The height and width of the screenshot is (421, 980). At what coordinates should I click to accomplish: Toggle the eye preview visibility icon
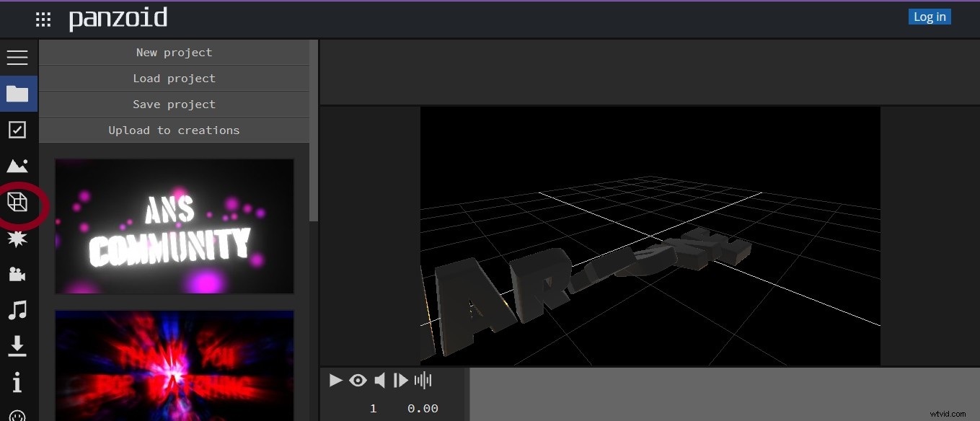pyautogui.click(x=358, y=380)
